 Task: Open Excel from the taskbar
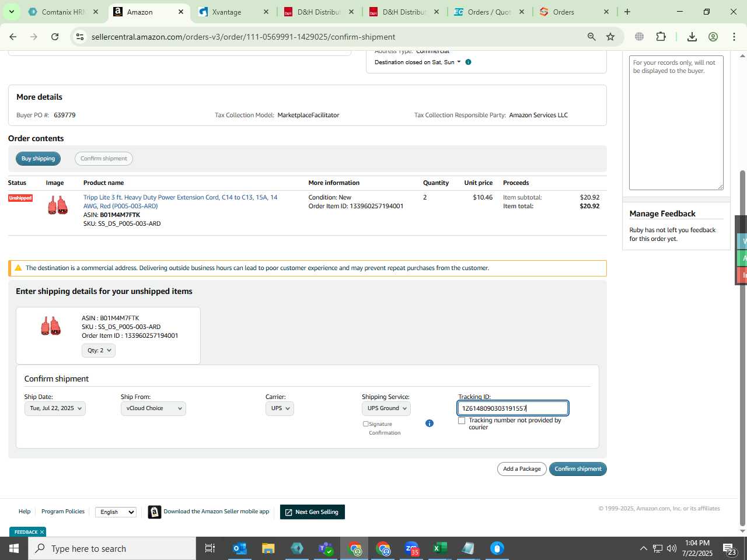[440, 548]
